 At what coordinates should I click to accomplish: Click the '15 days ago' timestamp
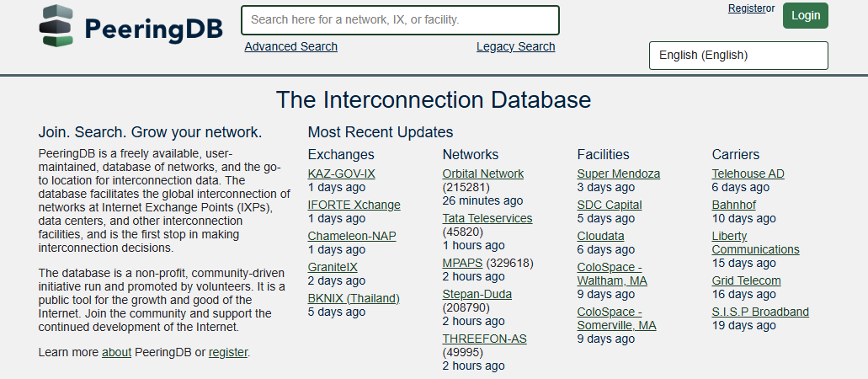point(744,263)
